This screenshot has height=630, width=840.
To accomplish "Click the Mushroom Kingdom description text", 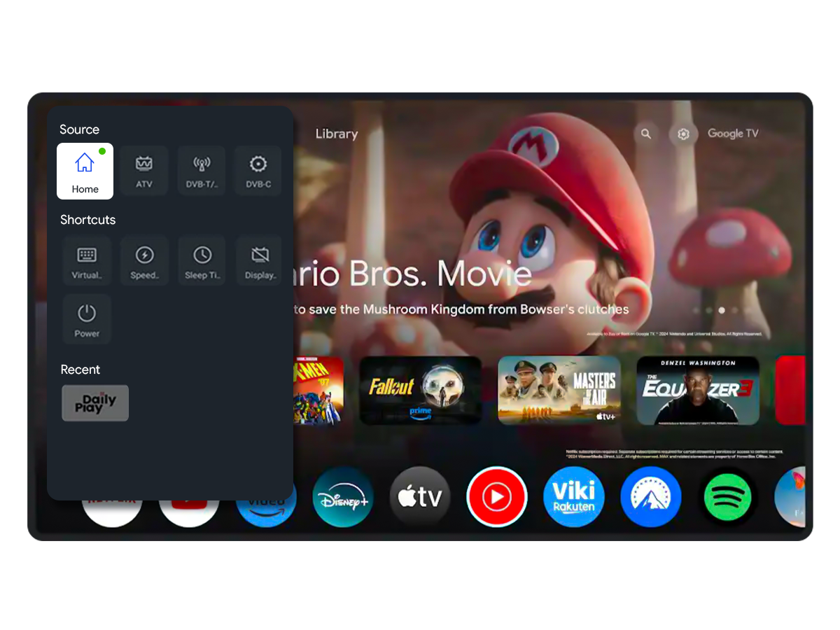I will point(461,309).
